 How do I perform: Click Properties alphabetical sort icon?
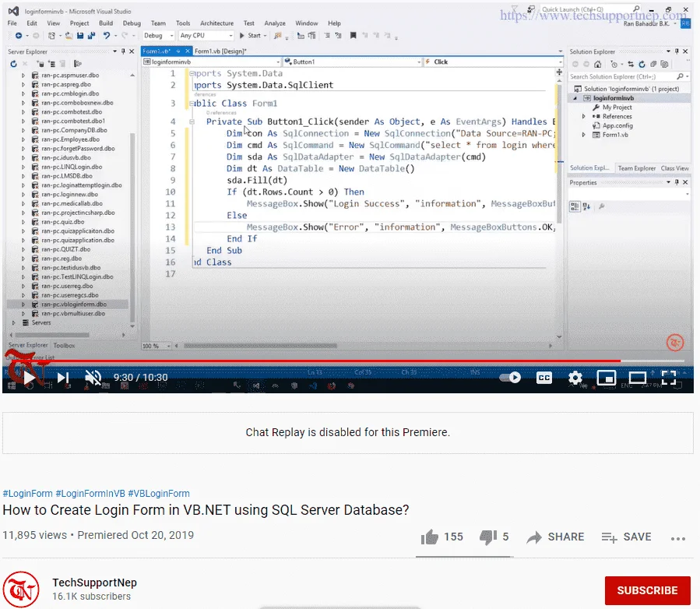(x=586, y=206)
